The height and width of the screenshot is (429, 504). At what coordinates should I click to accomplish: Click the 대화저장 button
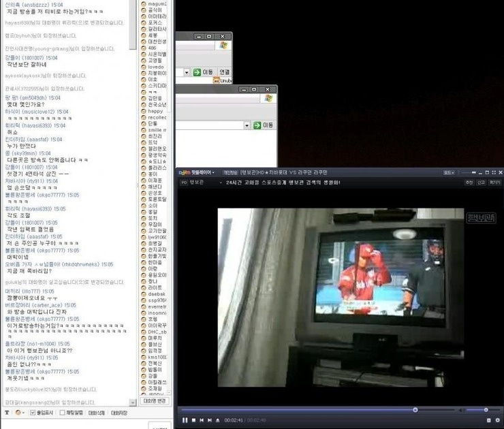click(119, 413)
